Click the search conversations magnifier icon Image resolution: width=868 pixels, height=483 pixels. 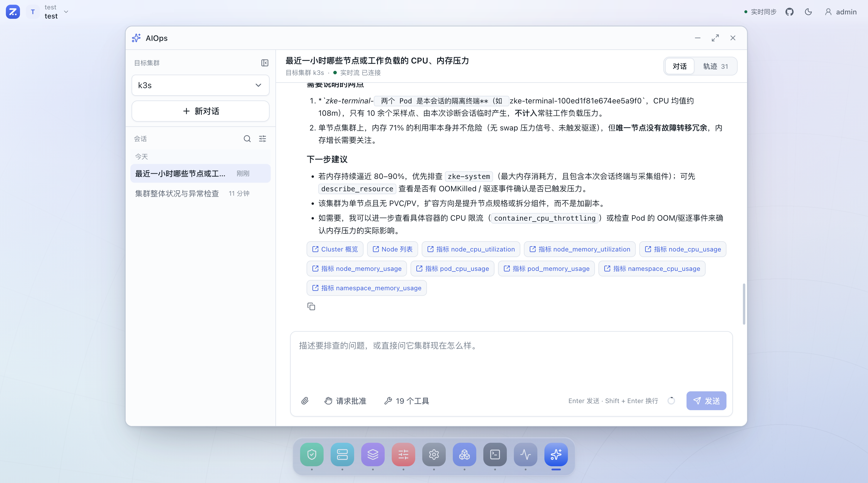pyautogui.click(x=247, y=139)
